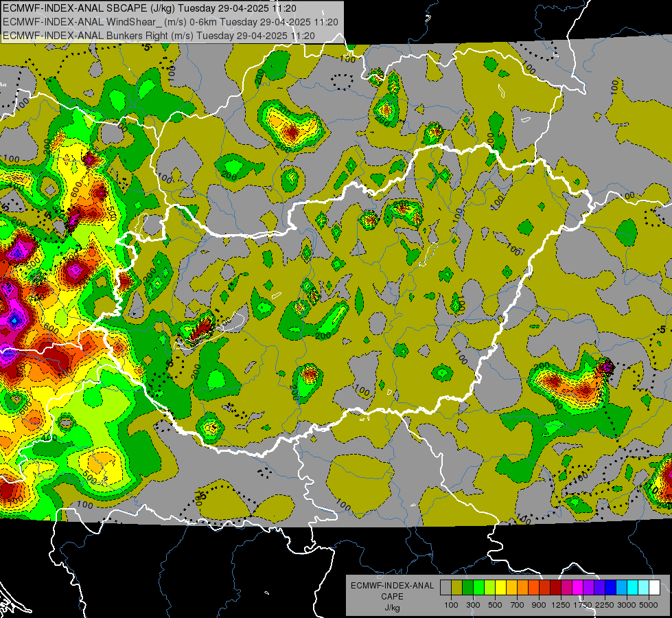This screenshot has width=672, height=618.
Task: Click the legend label 100
Action: click(451, 605)
